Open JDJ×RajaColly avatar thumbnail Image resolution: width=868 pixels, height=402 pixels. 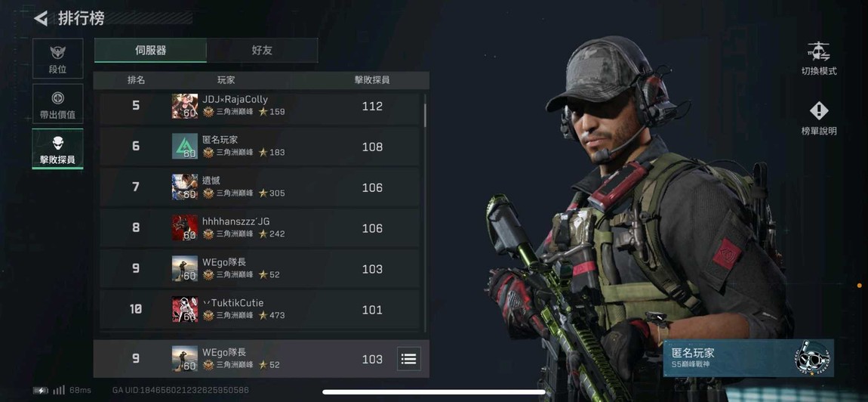click(184, 106)
